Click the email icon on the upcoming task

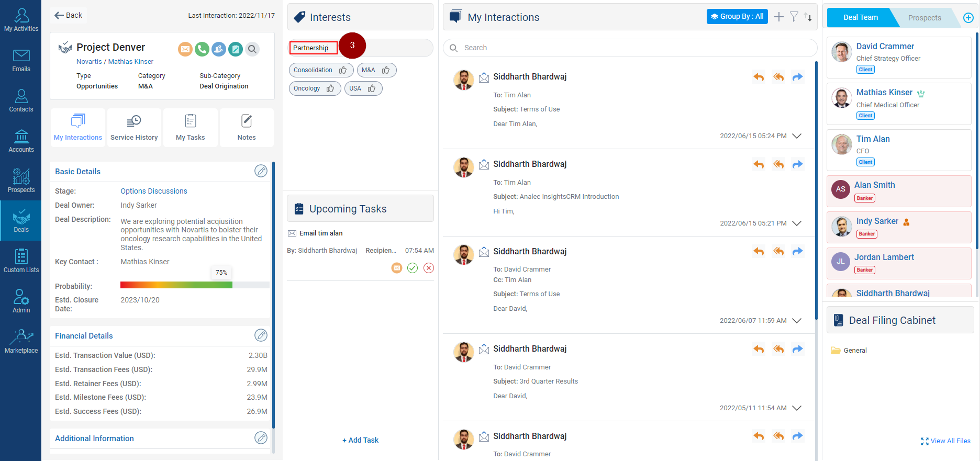[x=397, y=268]
